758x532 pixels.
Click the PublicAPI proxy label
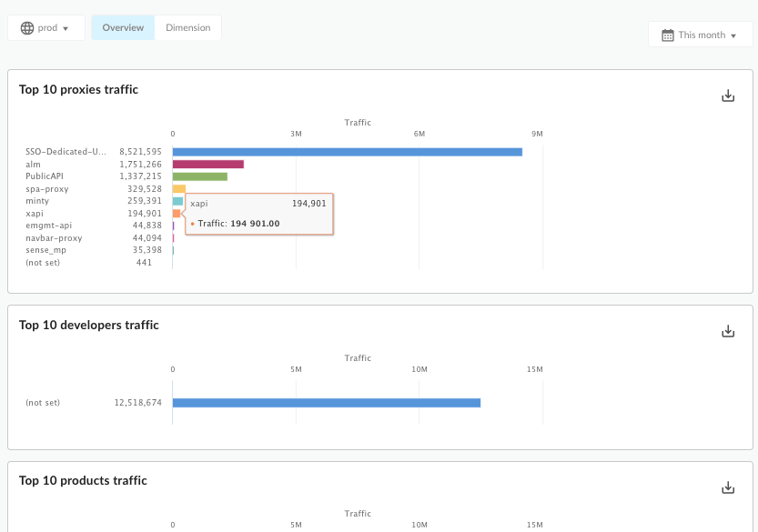(x=44, y=176)
